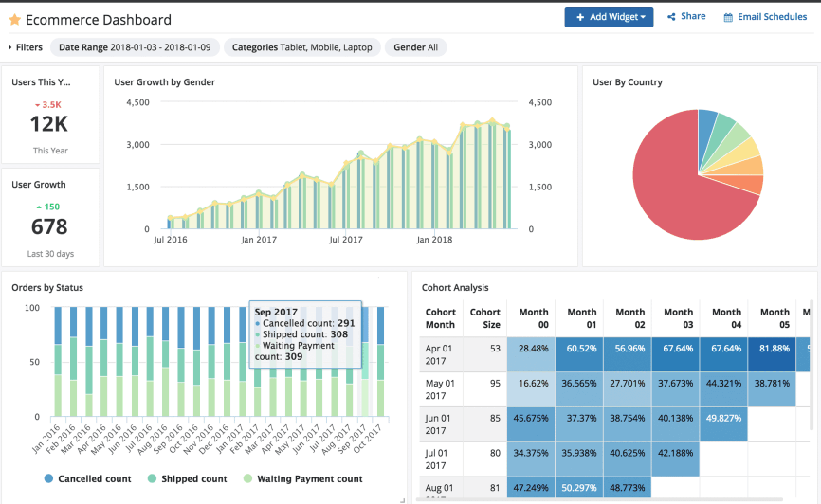Click the plus icon on Add Widget

[580, 17]
